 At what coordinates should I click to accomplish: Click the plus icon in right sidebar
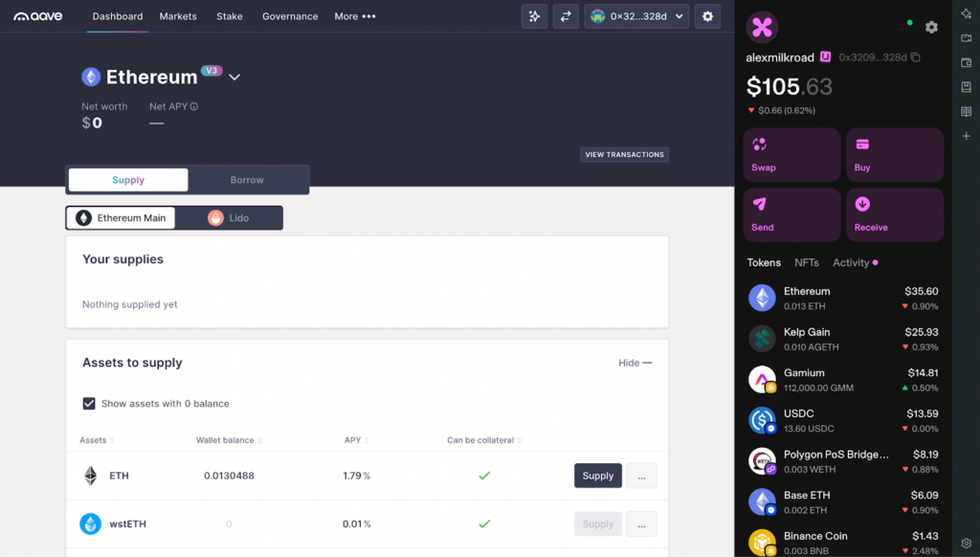(x=966, y=137)
